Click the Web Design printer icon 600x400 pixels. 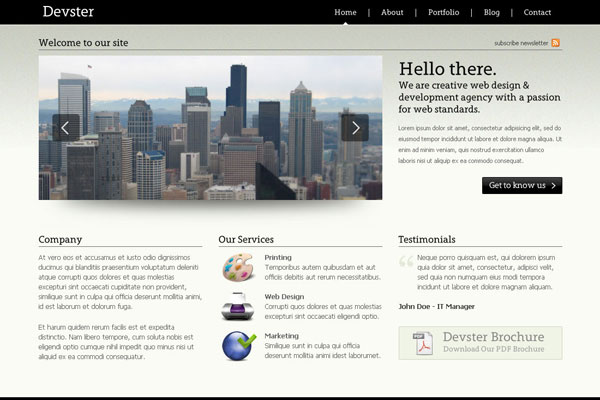click(x=238, y=306)
